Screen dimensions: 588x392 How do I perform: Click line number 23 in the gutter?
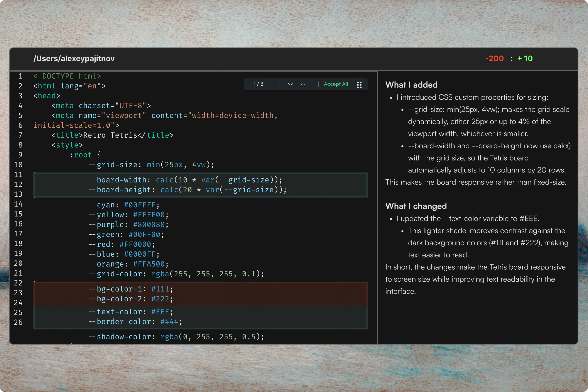click(18, 293)
